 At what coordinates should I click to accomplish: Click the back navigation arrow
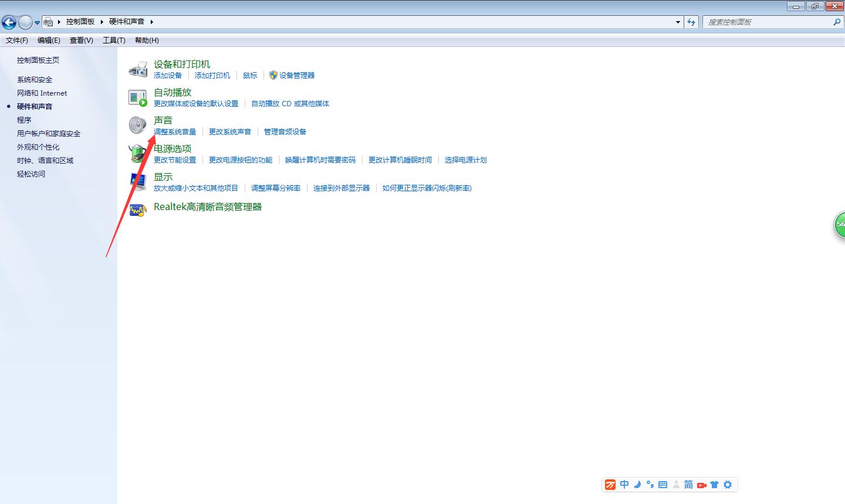tap(9, 22)
